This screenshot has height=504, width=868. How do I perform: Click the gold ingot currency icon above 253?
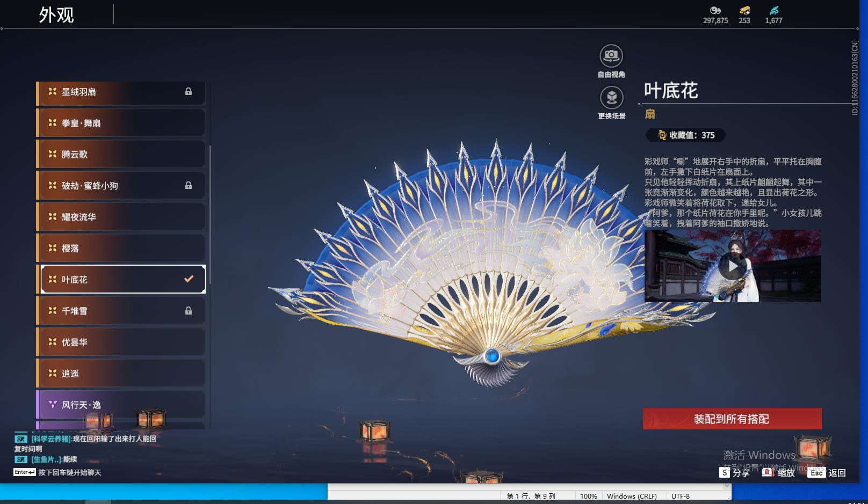point(744,10)
